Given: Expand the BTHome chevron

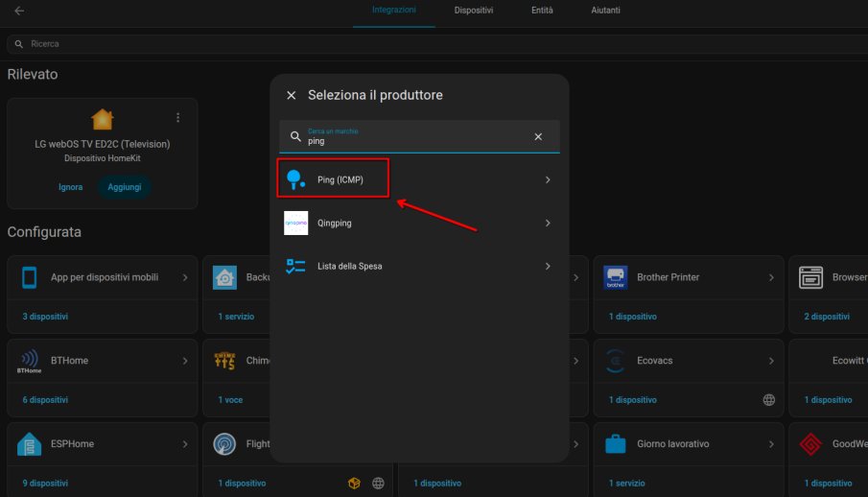Looking at the screenshot, I should (185, 361).
